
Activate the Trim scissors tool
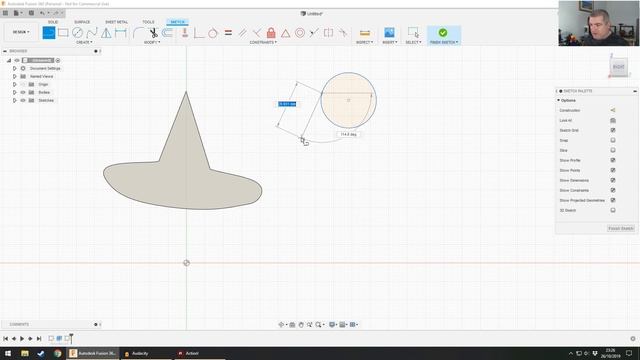pos(153,33)
